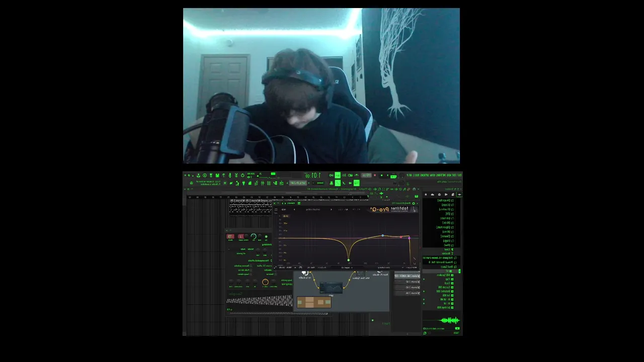Open Presets menu in plugin window title bar
Viewport: 644px width, 362px height.
(291, 203)
